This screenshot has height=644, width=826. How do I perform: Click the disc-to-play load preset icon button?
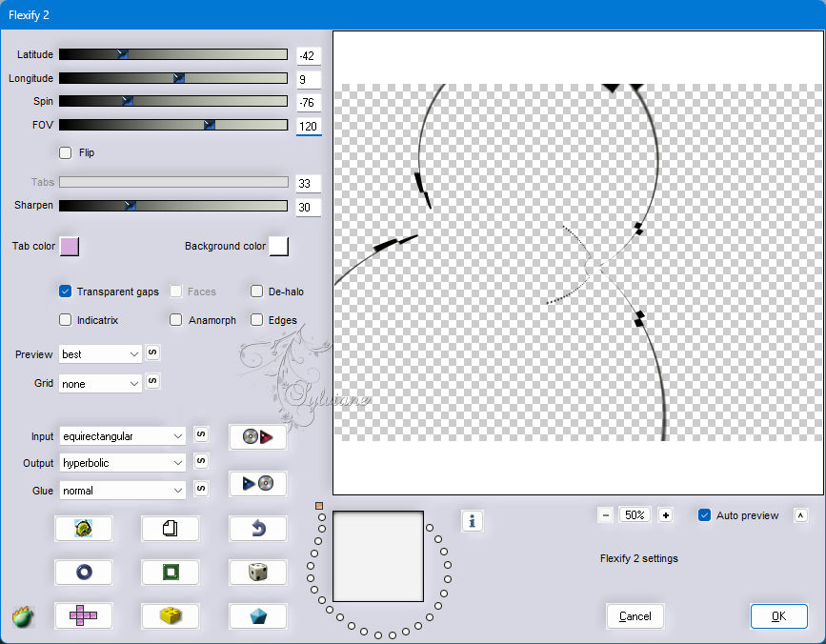pyautogui.click(x=257, y=436)
